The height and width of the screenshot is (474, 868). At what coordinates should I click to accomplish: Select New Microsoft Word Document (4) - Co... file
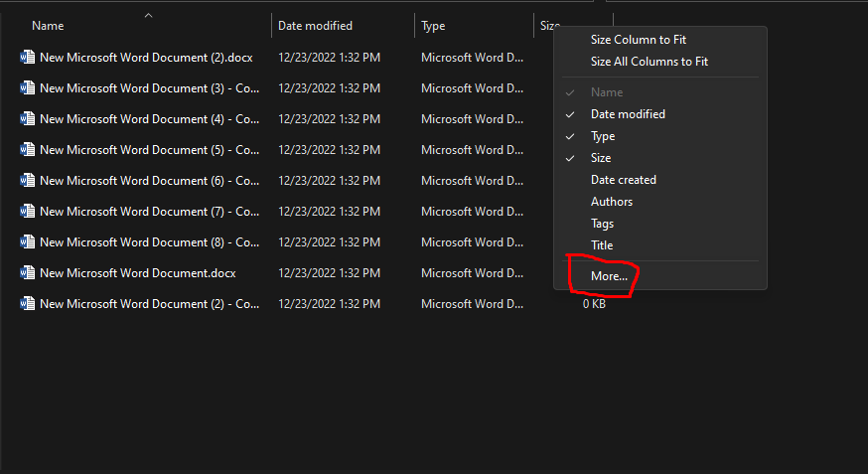(x=149, y=118)
